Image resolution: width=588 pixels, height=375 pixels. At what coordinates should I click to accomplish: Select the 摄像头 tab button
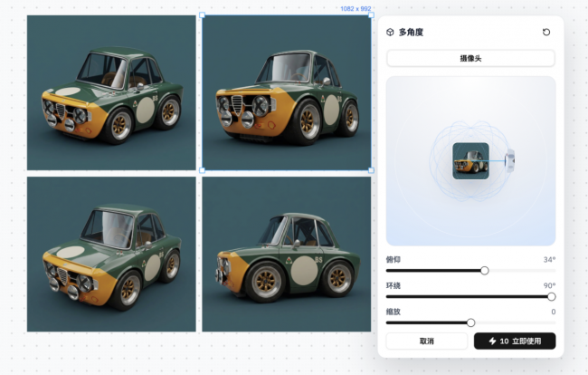click(x=470, y=58)
